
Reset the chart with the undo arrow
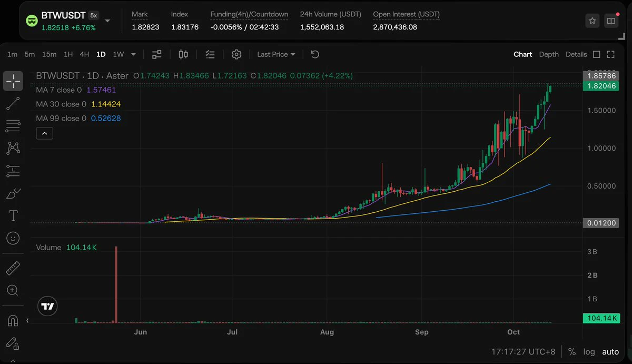[315, 54]
